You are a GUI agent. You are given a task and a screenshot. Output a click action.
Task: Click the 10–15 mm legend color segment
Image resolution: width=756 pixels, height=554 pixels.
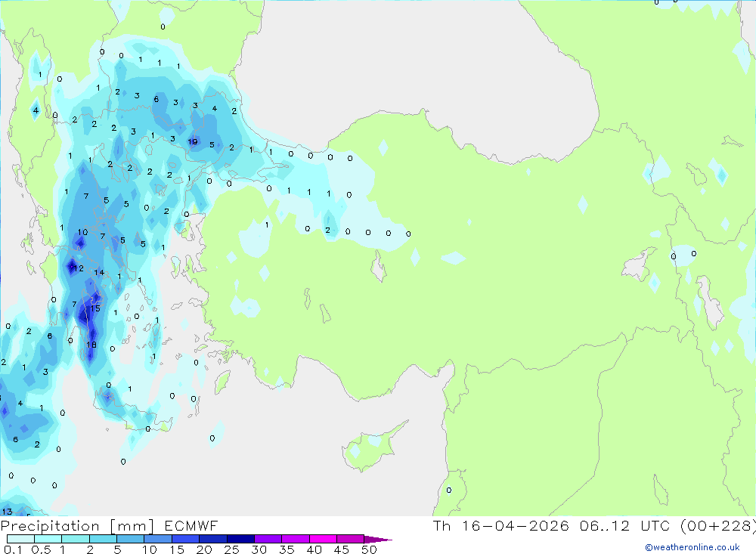[x=158, y=539]
